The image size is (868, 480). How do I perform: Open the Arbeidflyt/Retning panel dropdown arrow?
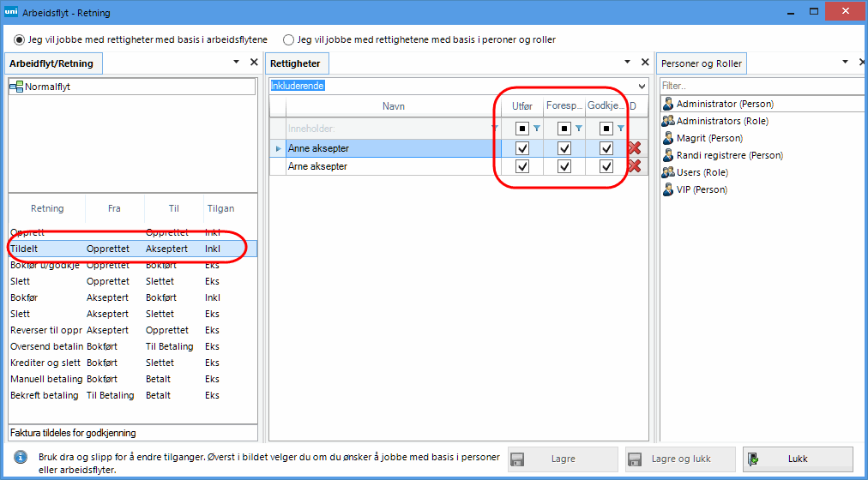click(x=236, y=63)
